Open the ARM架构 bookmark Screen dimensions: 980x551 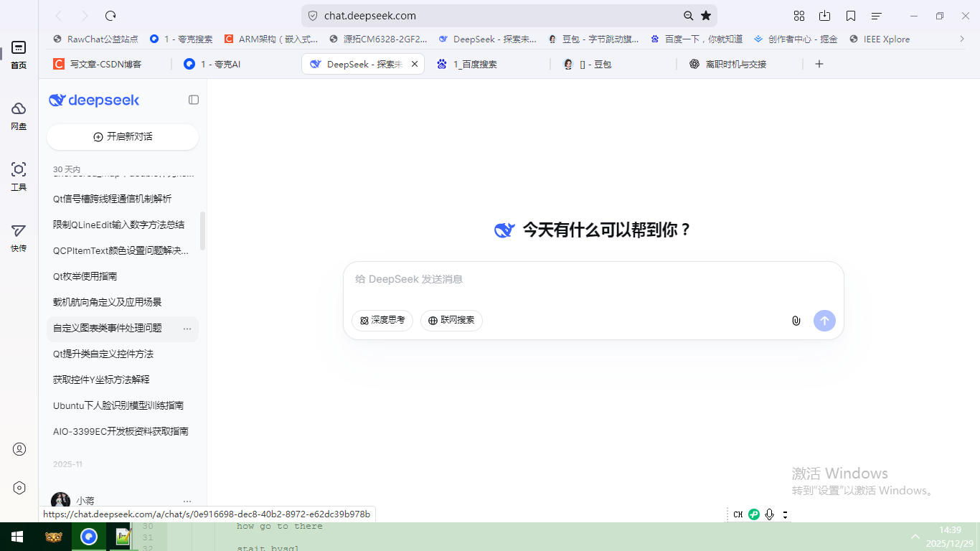271,39
